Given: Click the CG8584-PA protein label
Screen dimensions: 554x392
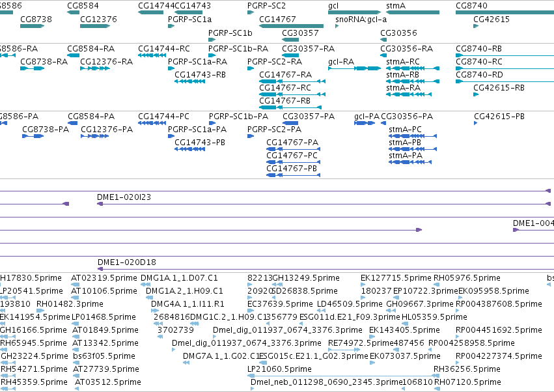Looking at the screenshot, I should click(91, 117).
